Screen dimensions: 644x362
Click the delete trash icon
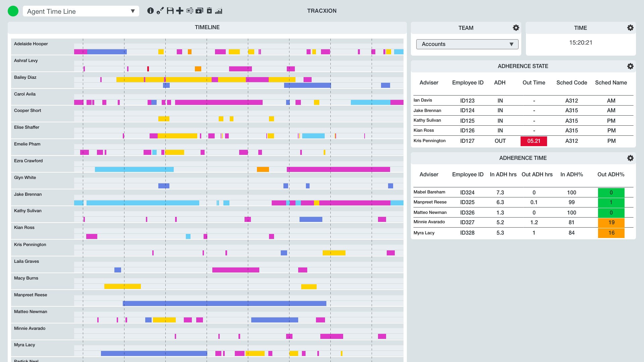(209, 11)
